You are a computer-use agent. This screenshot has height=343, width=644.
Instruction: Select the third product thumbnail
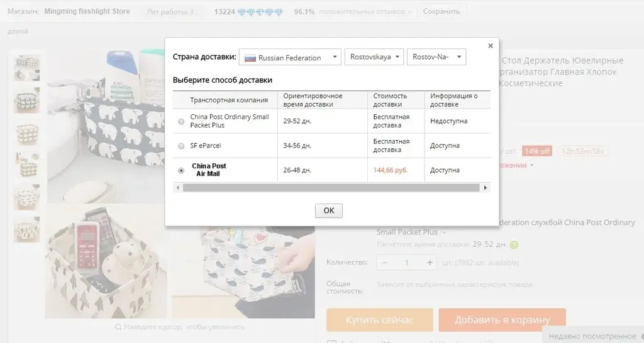27,133
